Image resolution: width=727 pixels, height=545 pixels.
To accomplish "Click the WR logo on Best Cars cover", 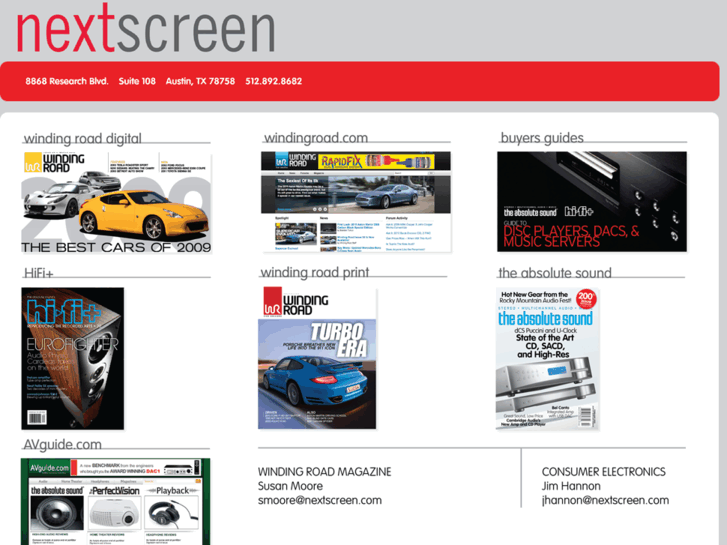I will [33, 163].
